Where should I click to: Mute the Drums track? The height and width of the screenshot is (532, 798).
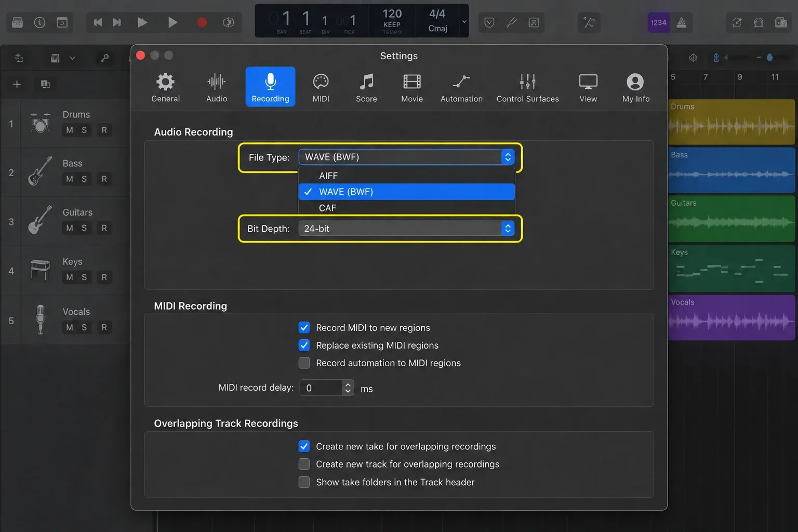click(x=70, y=130)
